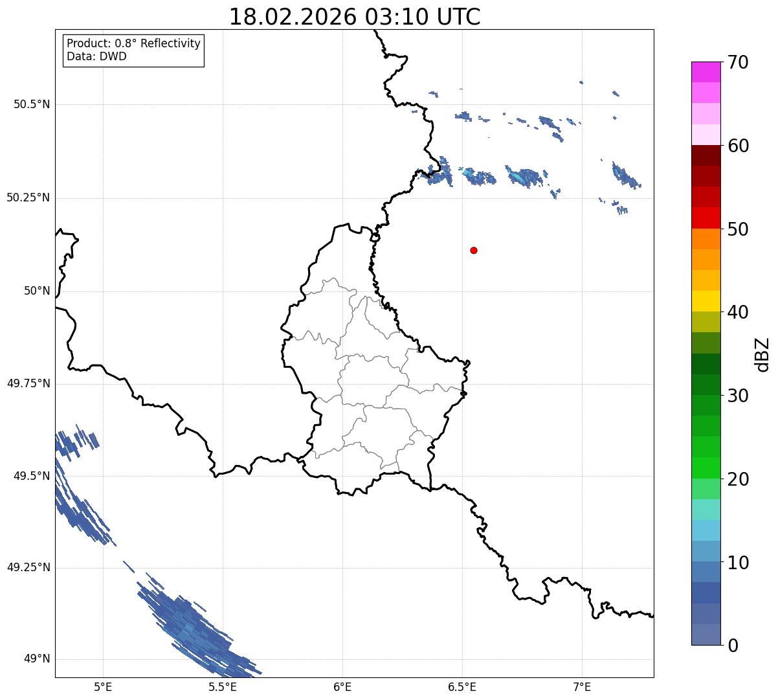778x700 pixels.
Task: Click the "Data: DWD" text
Action: (96, 56)
